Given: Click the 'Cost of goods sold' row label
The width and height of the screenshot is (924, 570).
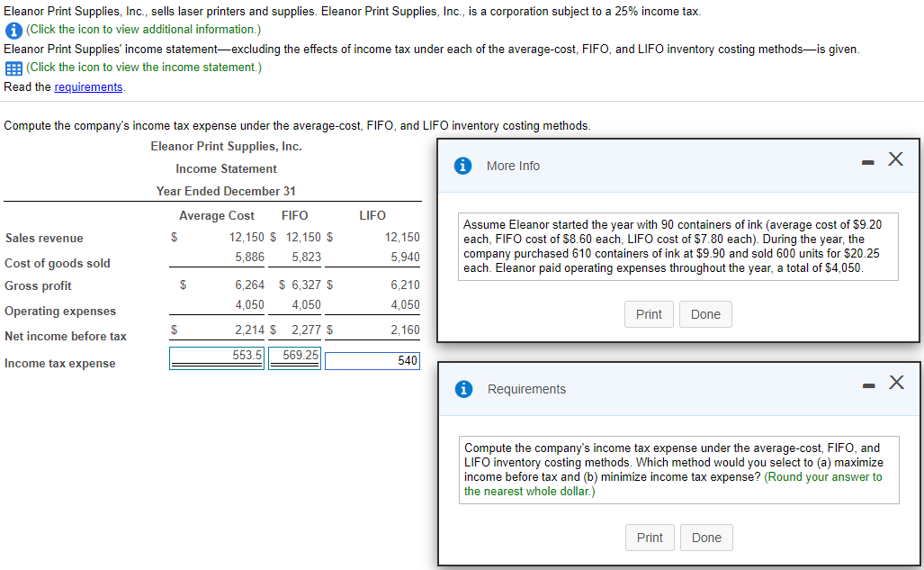Looking at the screenshot, I should coord(58,263).
